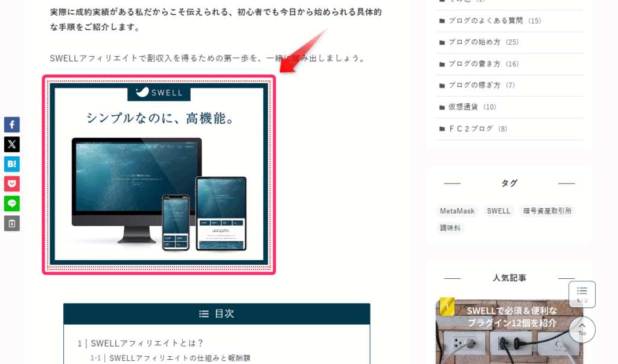This screenshot has height=364, width=618.
Task: Click the count (15) beside ブログのよくある質問
Action: [535, 21]
